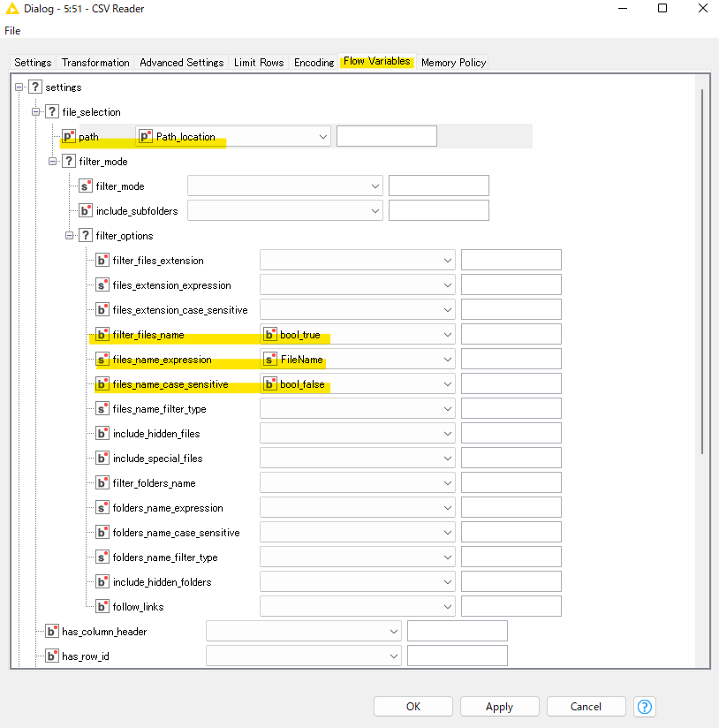Click the Path_location variable icon in the dropdown
Screen dimensions: 719x728
pos(144,136)
